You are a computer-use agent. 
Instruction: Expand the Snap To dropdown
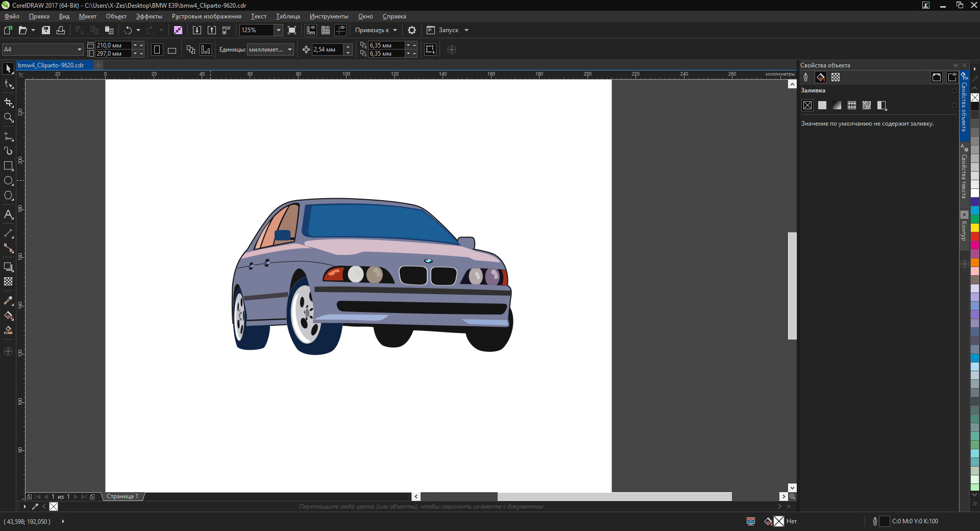(395, 30)
